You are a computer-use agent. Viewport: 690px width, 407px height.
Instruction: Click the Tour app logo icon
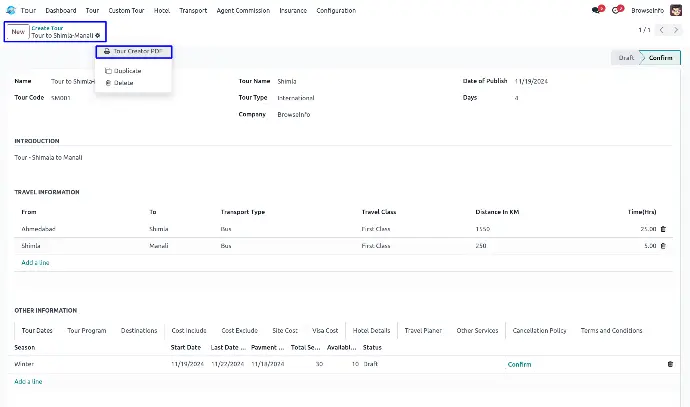(11, 10)
